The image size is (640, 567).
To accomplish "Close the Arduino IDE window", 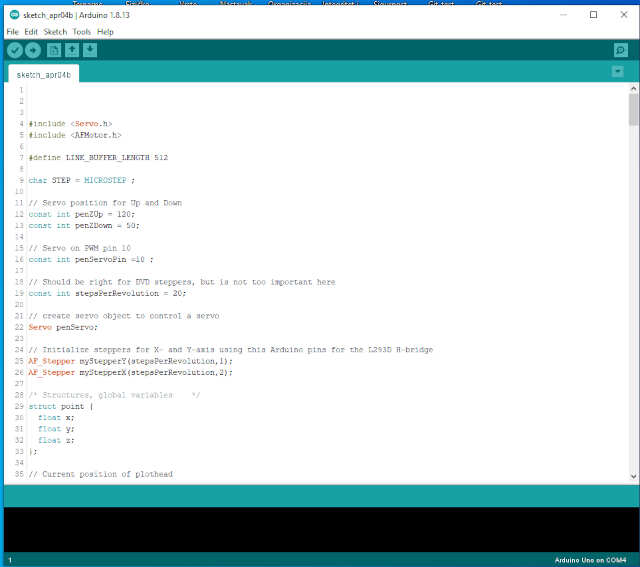I will coord(624,15).
